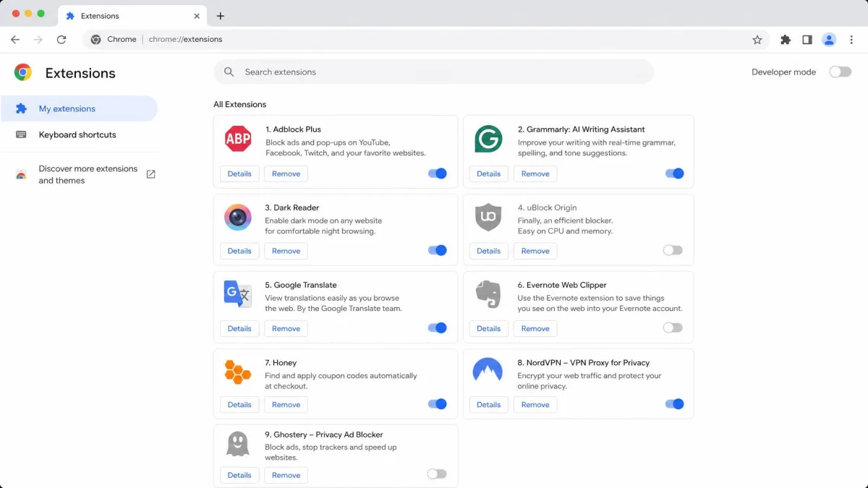The width and height of the screenshot is (868, 488).
Task: Remove the Evernote Web Clipper extension
Action: (x=535, y=328)
